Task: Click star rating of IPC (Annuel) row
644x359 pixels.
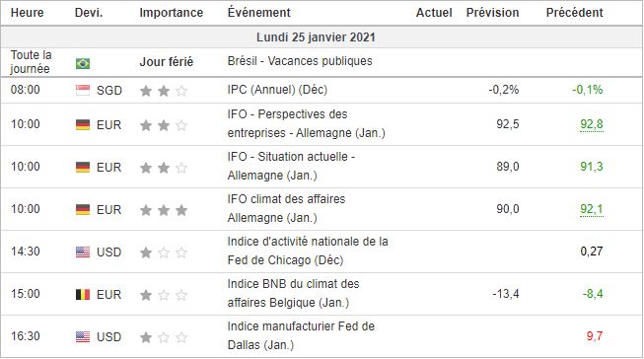Action: [164, 91]
